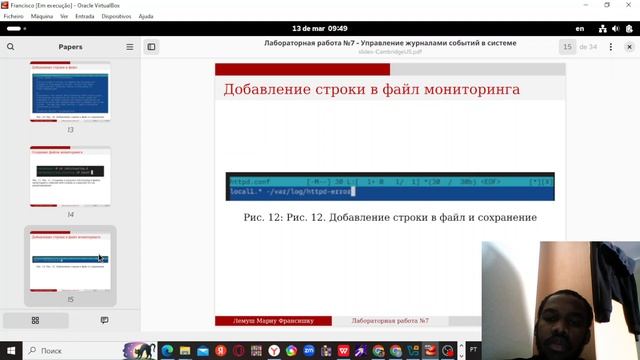The image size is (640, 360).
Task: Switch to annotations view in sidebar
Action: [x=104, y=320]
